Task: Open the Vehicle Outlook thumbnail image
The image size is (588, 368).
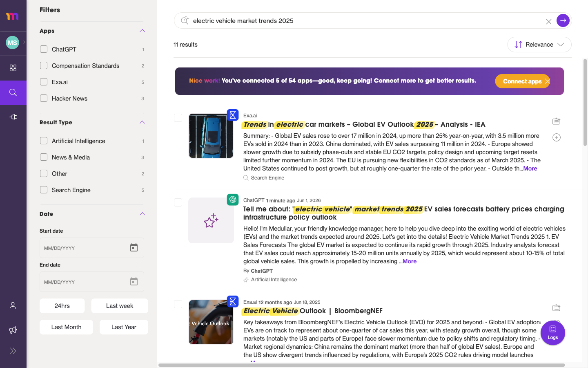Action: coord(211,322)
